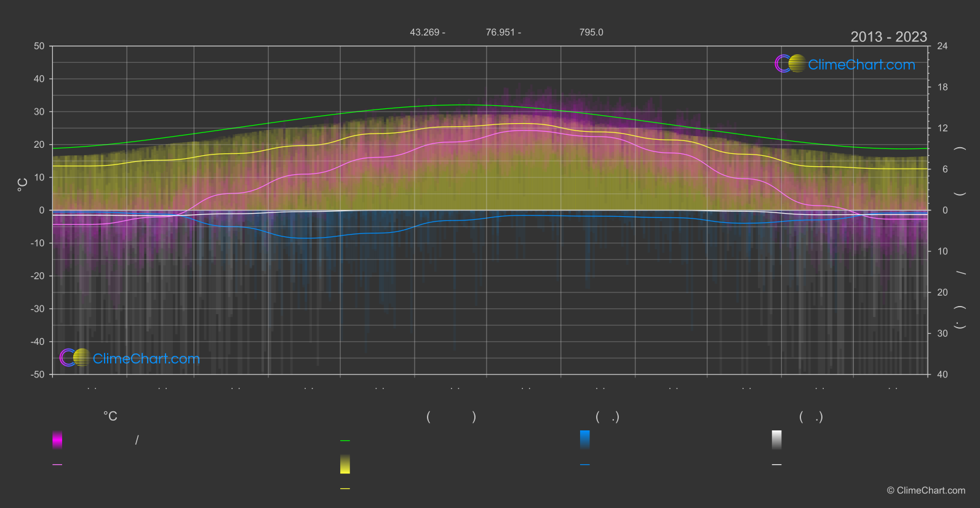Click the blue rainfall line legend marker
The height and width of the screenshot is (508, 980).
tap(585, 465)
